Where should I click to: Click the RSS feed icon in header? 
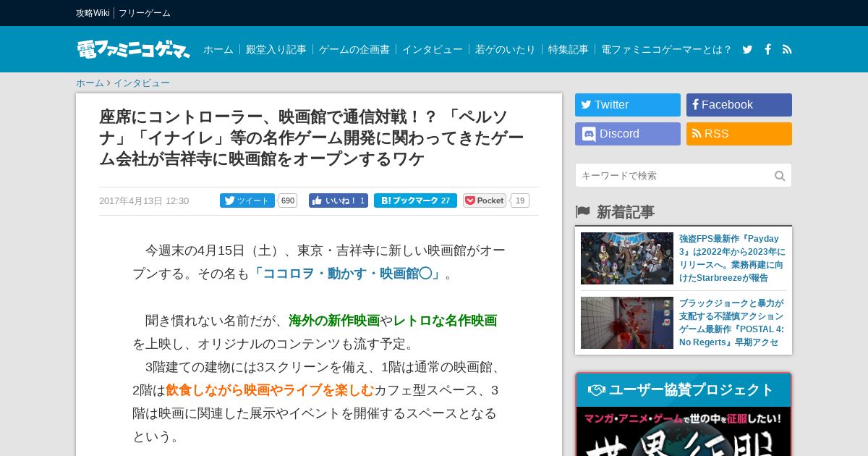[x=787, y=49]
